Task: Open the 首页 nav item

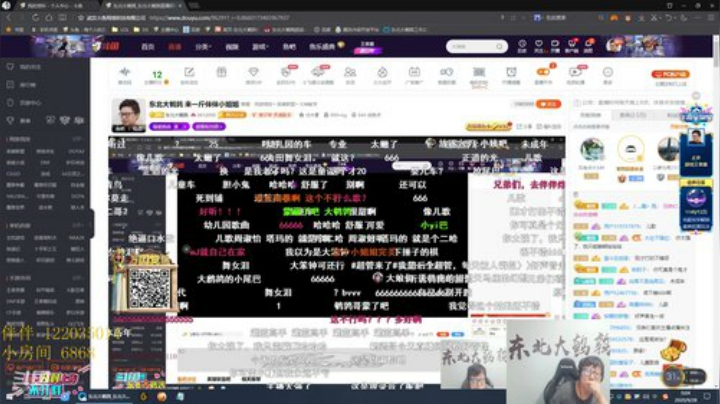Action: pyautogui.click(x=147, y=47)
